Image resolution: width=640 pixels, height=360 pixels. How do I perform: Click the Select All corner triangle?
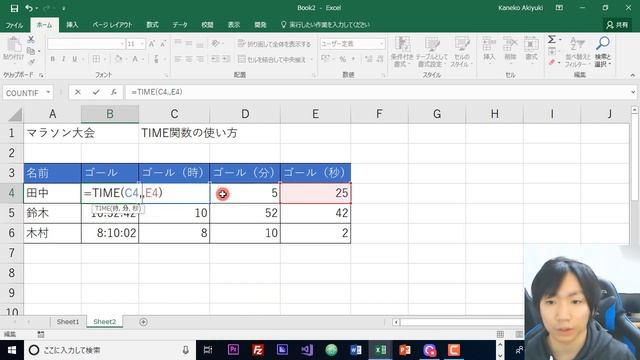15,114
